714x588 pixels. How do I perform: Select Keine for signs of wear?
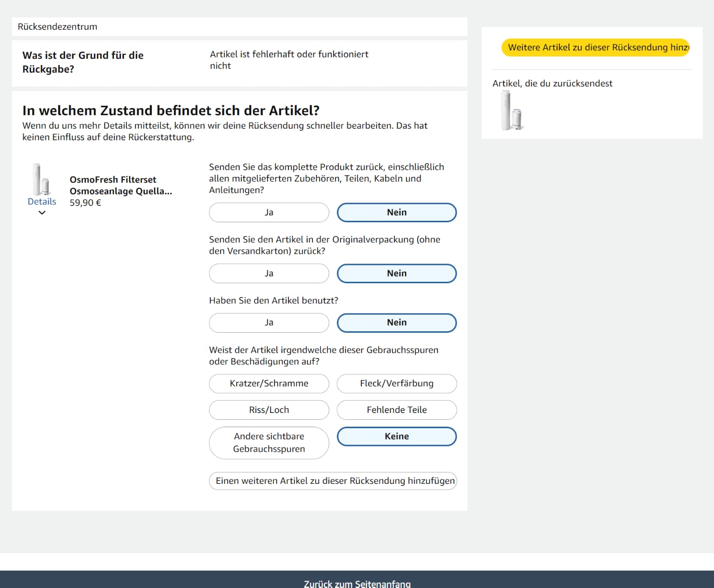click(x=397, y=436)
